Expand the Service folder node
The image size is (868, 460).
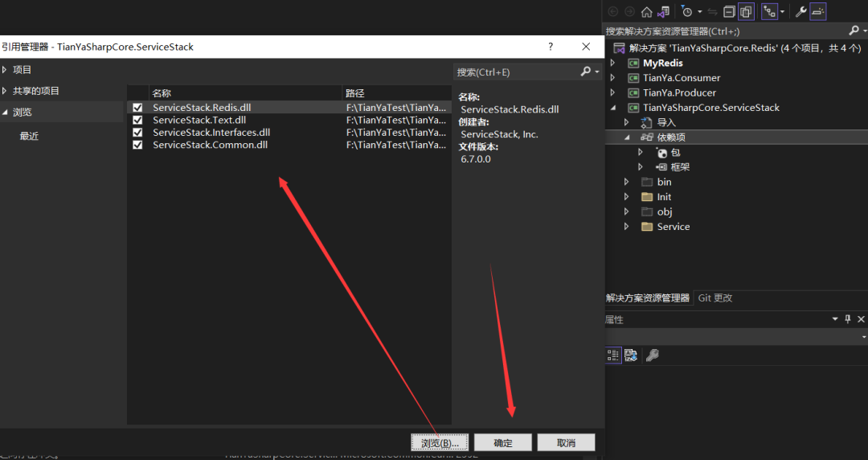coord(627,227)
